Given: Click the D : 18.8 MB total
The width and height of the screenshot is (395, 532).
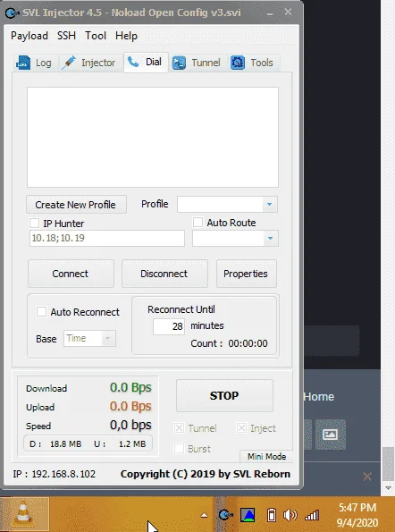Looking at the screenshot, I should pyautogui.click(x=55, y=443).
